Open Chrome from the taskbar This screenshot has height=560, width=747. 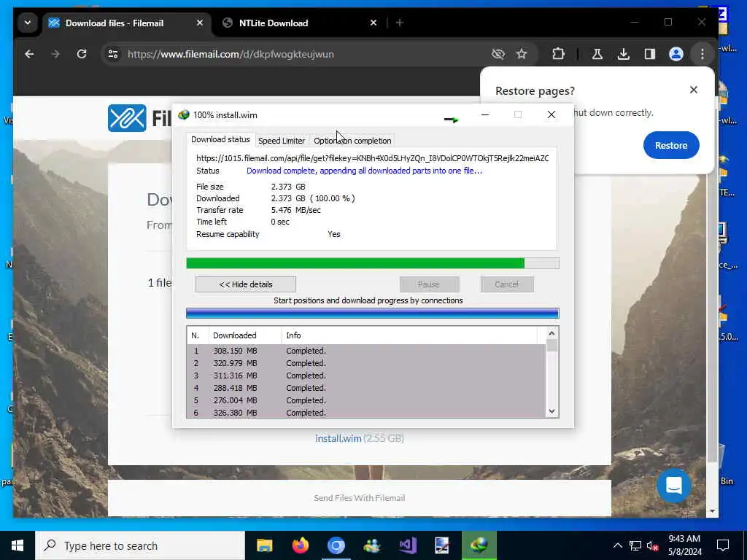coord(336,545)
